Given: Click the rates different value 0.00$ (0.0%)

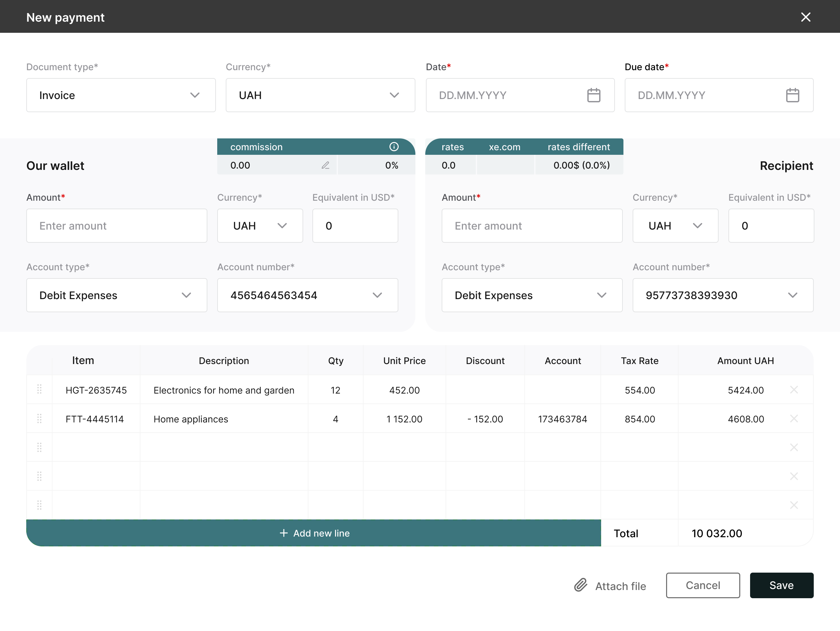Looking at the screenshot, I should coord(581,165).
